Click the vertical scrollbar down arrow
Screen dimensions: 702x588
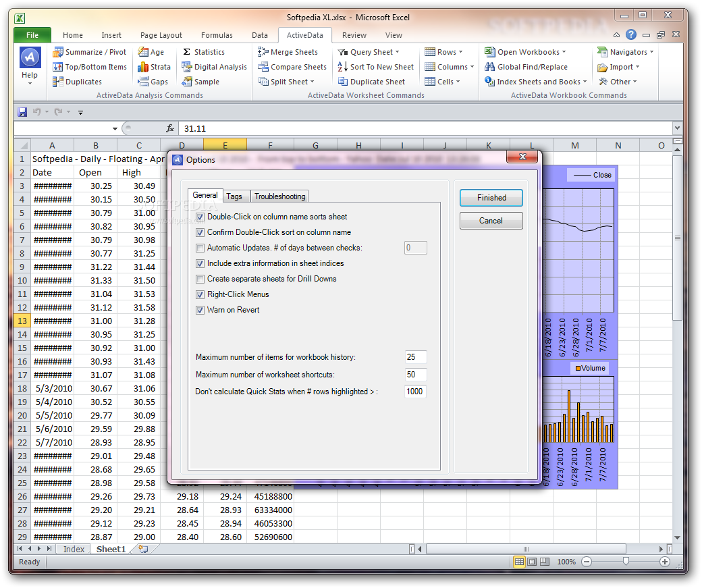[678, 537]
